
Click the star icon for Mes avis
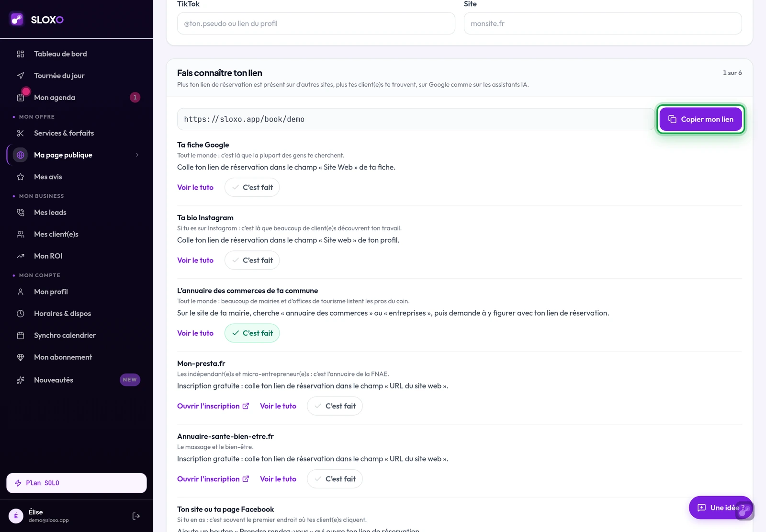pos(20,177)
